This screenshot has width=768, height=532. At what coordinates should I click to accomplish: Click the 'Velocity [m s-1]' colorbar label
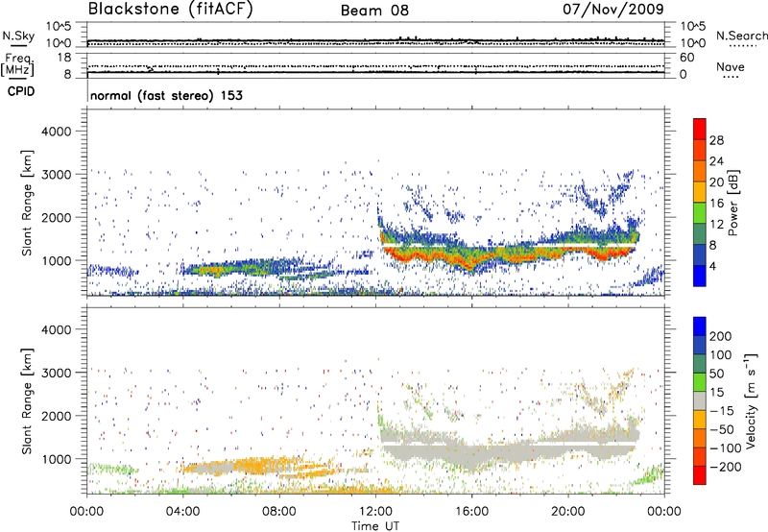click(752, 400)
